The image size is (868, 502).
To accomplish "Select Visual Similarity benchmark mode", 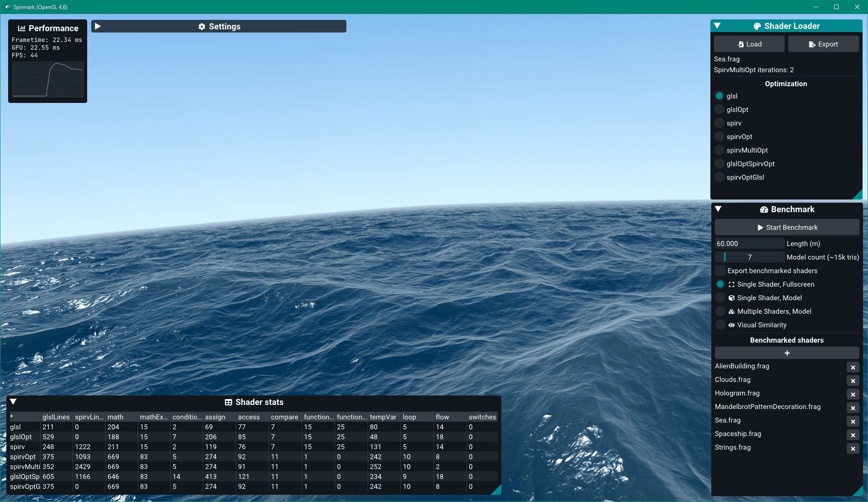I will coord(720,325).
